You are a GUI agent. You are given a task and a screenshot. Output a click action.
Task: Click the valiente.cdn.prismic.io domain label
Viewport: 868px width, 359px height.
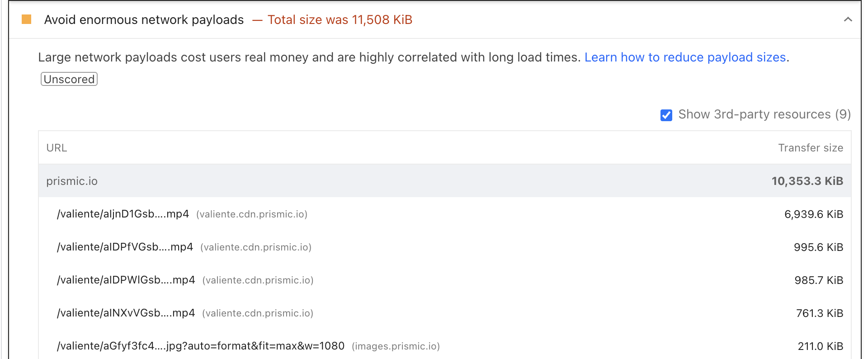[252, 214]
